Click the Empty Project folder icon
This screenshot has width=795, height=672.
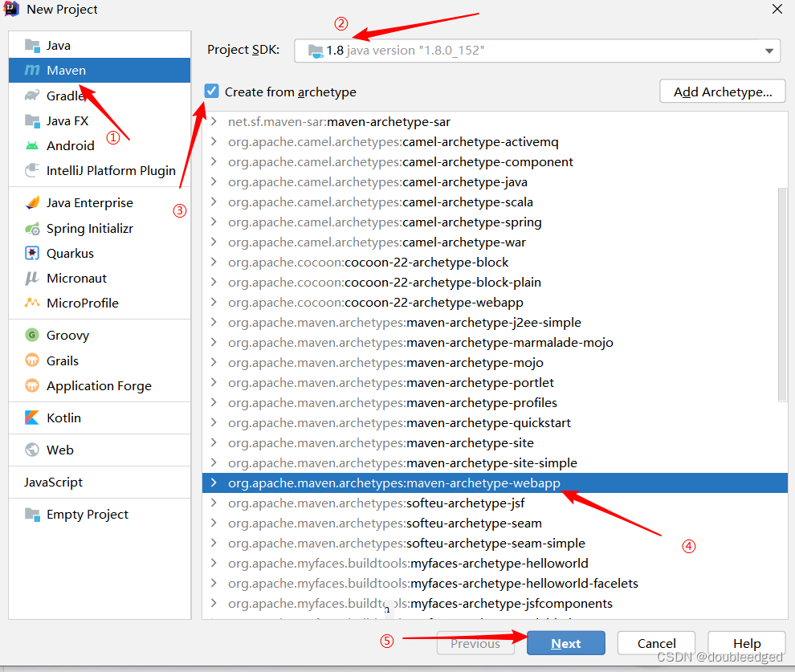coord(32,515)
